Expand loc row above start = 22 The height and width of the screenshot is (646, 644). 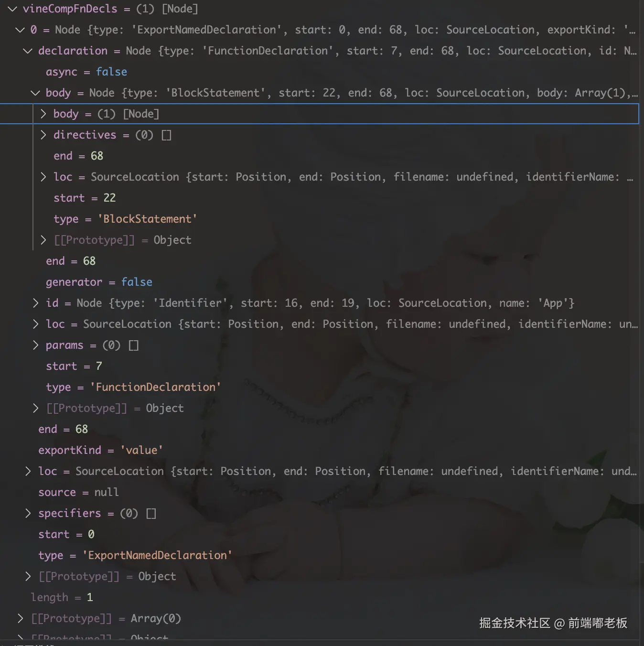pyautogui.click(x=43, y=177)
